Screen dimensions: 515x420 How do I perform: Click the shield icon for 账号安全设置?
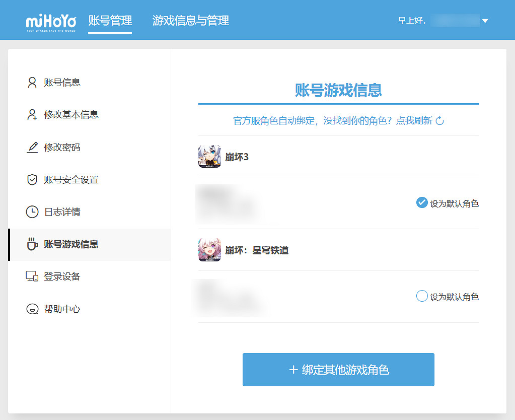click(x=32, y=180)
